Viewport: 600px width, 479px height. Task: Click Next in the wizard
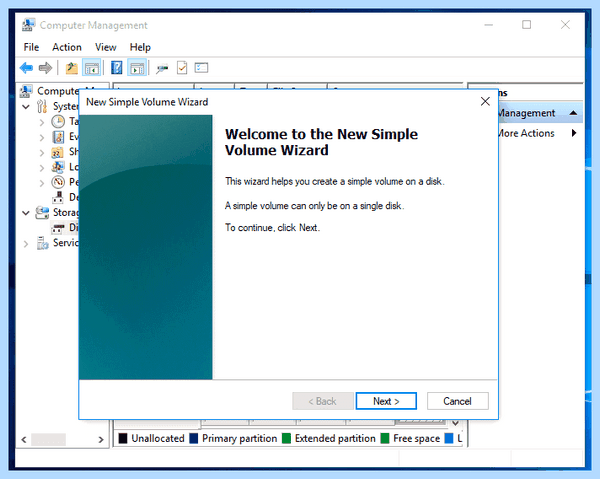point(386,401)
